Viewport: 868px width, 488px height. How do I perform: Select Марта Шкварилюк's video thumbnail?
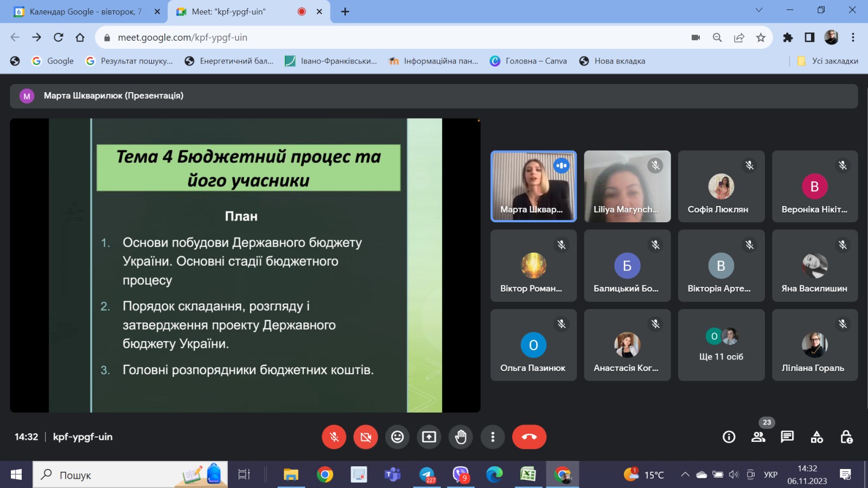click(533, 186)
